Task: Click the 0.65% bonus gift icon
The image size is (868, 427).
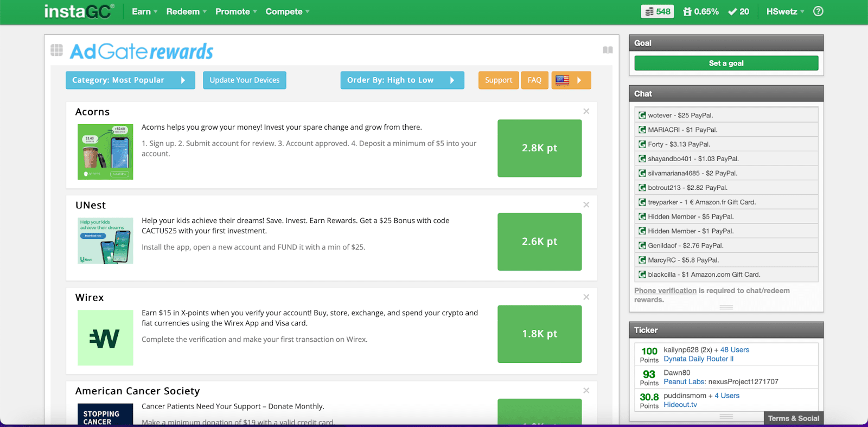Action: coord(687,11)
